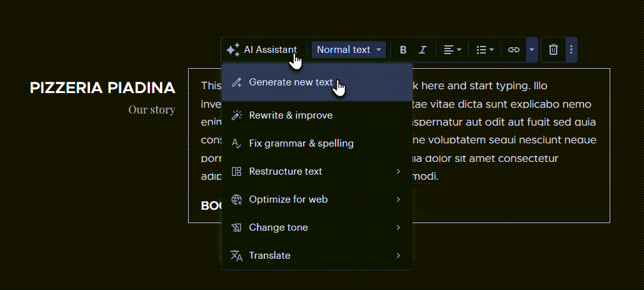The image size is (644, 290).
Task: Click the PIZZERIA PIADINA heading
Action: [103, 88]
